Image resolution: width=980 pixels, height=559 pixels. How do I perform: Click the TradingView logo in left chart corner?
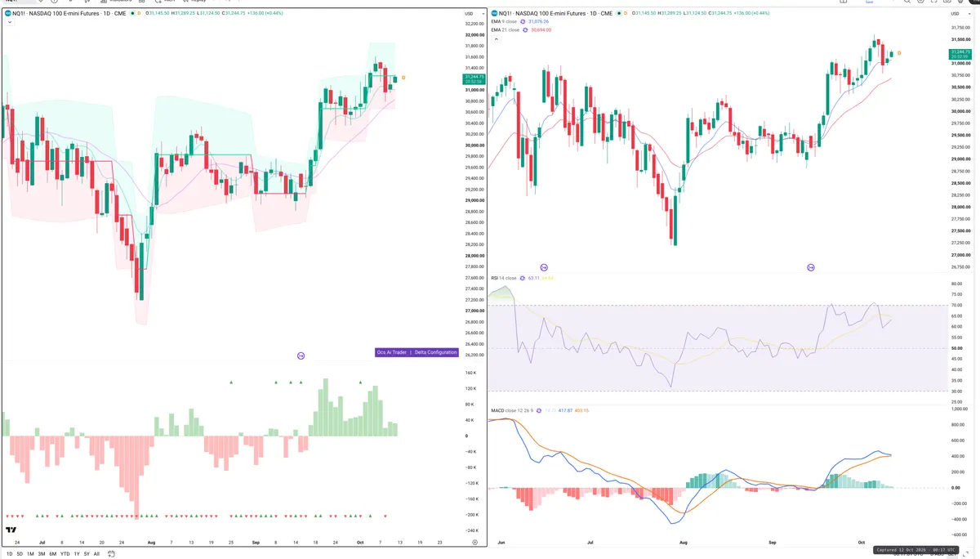pos(11,530)
